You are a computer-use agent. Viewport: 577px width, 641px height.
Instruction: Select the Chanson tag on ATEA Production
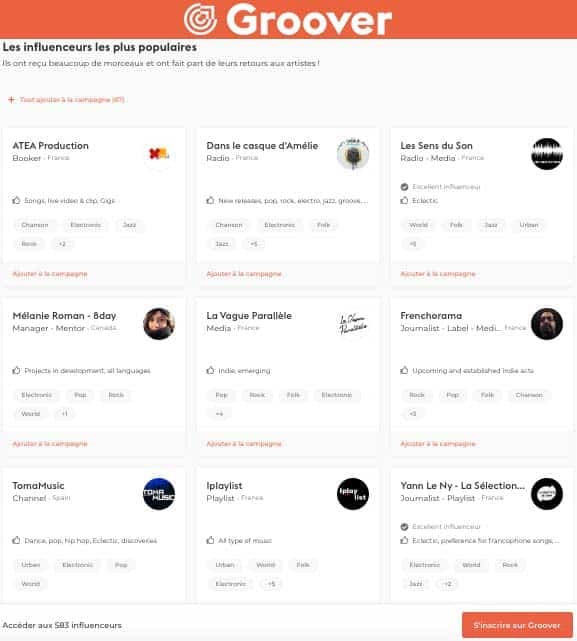35,225
